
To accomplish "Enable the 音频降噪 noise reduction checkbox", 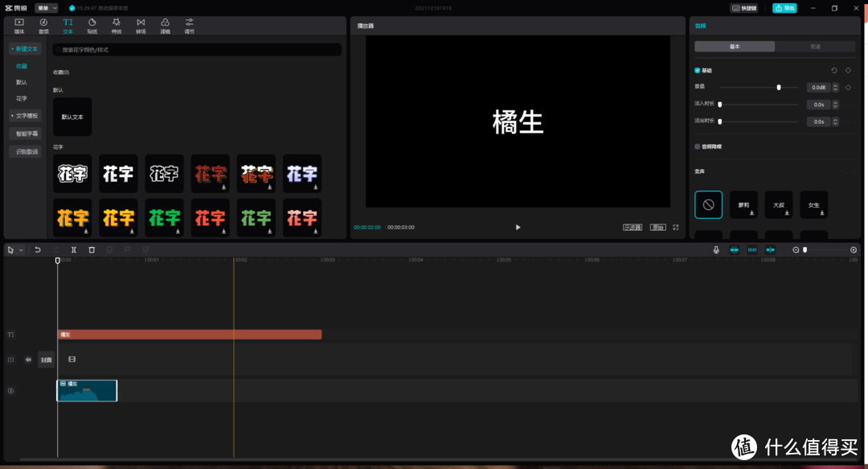I will click(x=698, y=146).
